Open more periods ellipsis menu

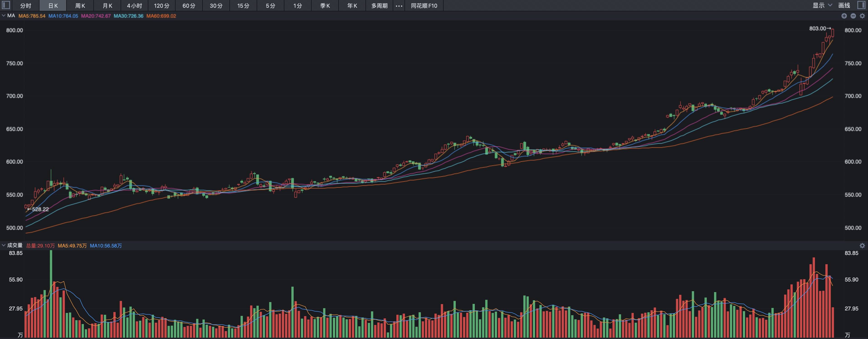click(x=399, y=6)
